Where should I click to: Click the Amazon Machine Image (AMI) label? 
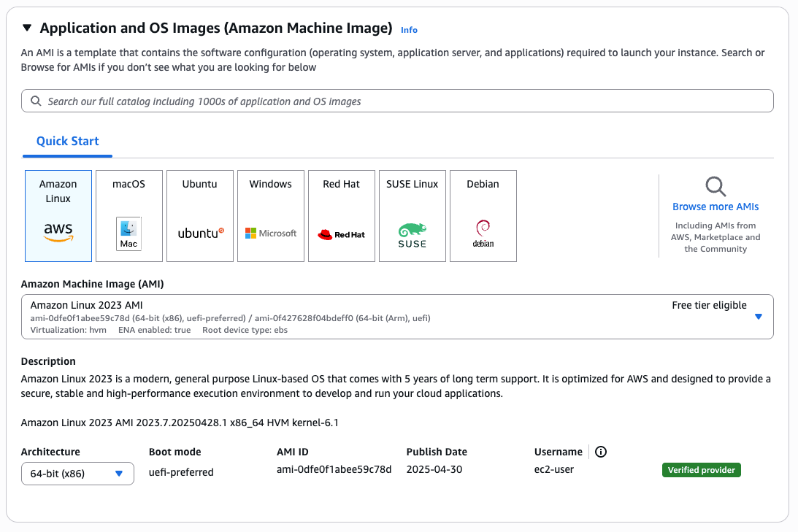point(92,284)
